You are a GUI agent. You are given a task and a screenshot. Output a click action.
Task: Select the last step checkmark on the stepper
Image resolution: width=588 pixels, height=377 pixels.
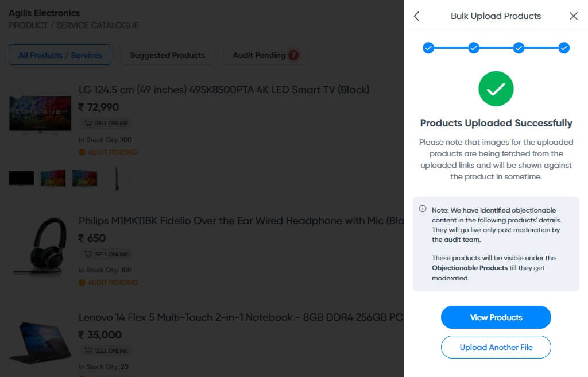point(564,48)
